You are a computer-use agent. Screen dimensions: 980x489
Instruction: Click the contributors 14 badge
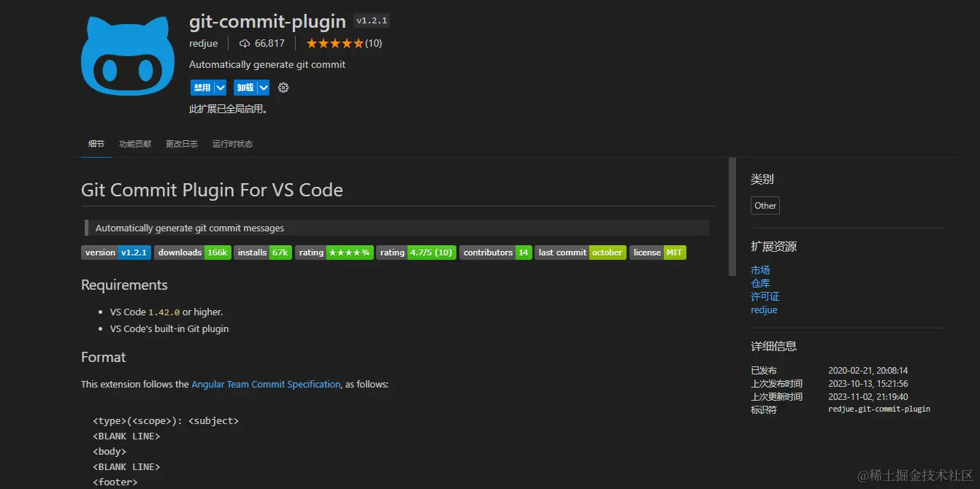495,253
